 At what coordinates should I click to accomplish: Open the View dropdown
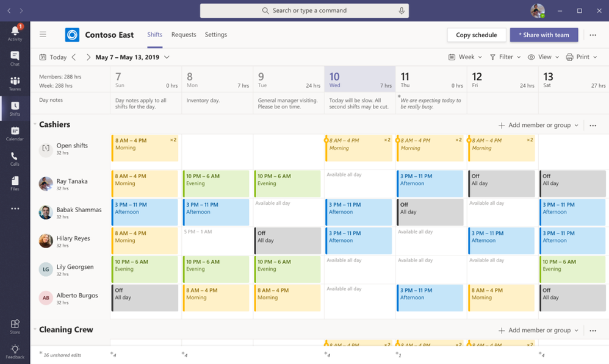point(543,57)
